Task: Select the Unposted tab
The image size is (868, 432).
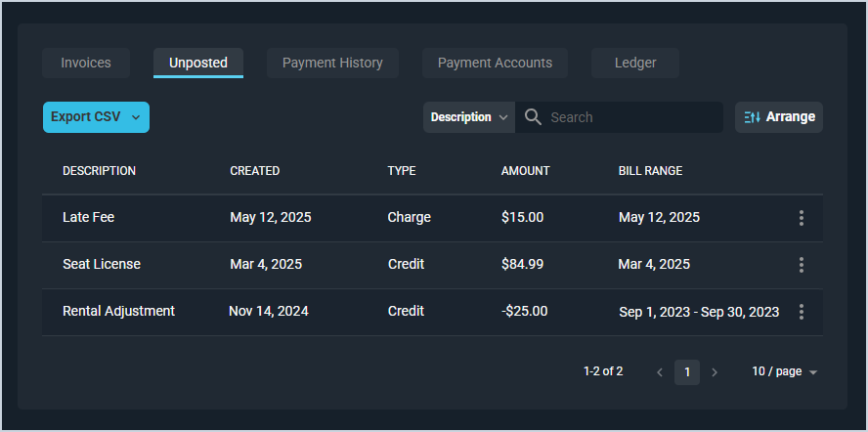Action: (x=198, y=64)
